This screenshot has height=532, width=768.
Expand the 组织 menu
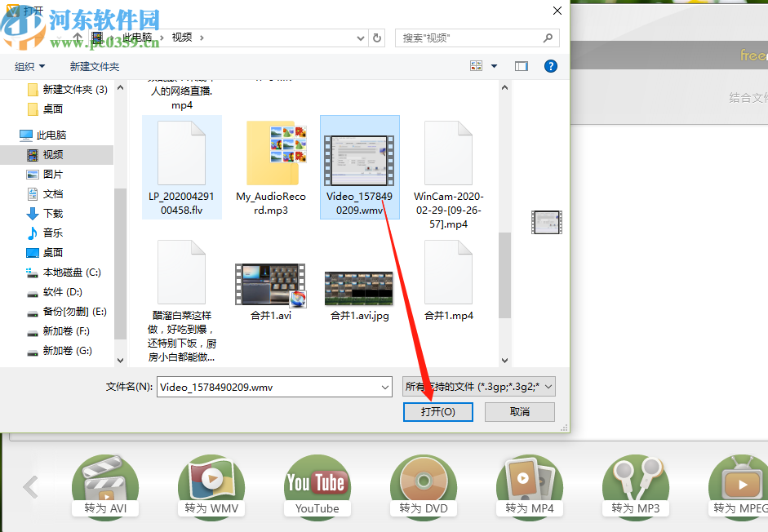pos(29,66)
